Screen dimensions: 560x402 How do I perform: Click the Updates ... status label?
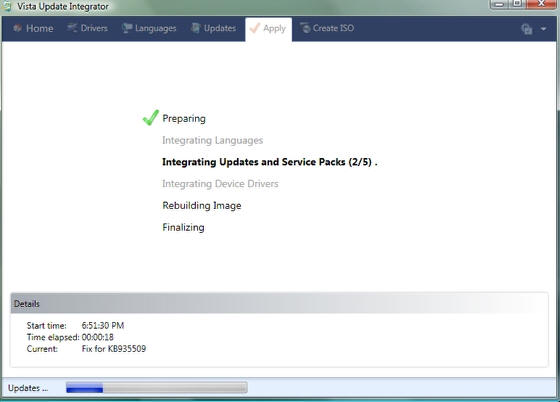pos(28,388)
